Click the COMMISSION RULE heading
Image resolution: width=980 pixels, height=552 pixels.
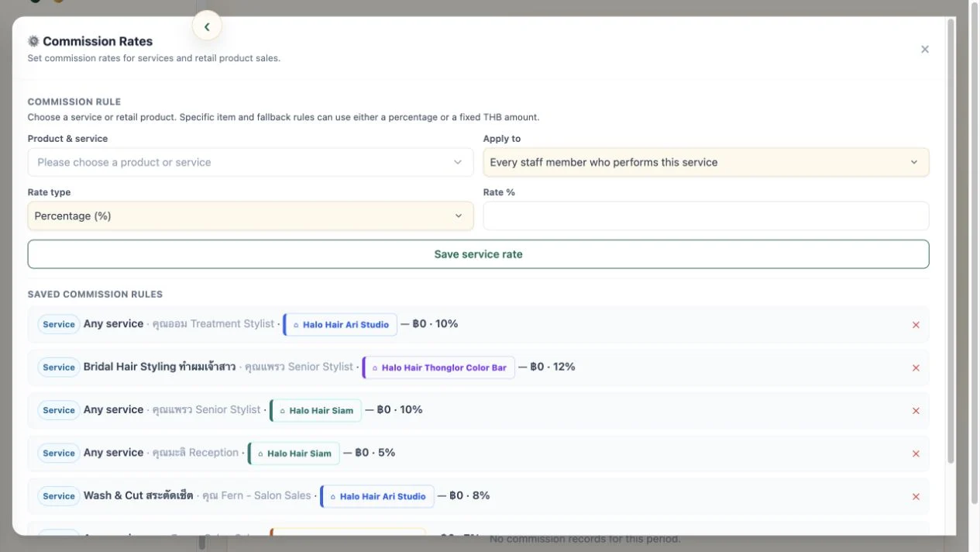[x=74, y=102]
